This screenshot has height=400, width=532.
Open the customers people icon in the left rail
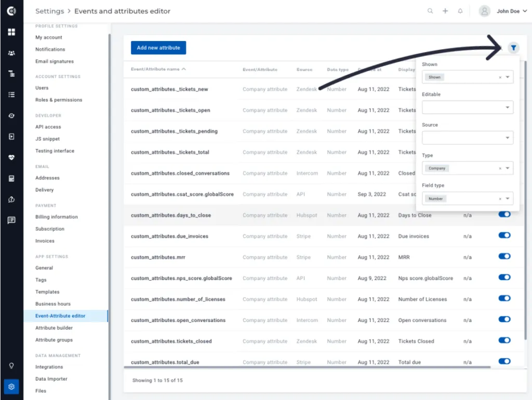click(x=11, y=53)
